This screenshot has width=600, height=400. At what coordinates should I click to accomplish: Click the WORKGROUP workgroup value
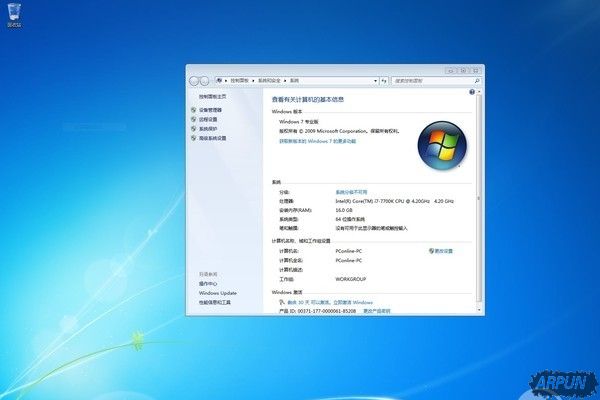click(x=351, y=279)
